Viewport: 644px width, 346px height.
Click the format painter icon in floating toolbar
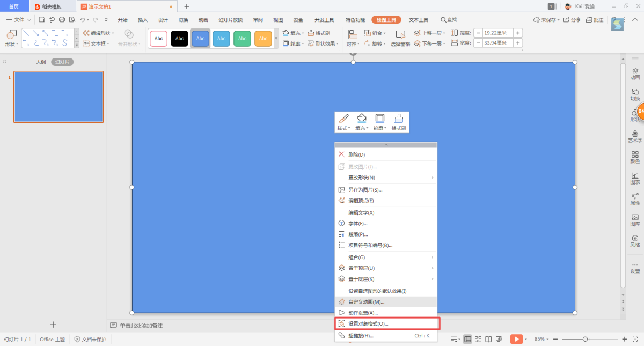398,122
